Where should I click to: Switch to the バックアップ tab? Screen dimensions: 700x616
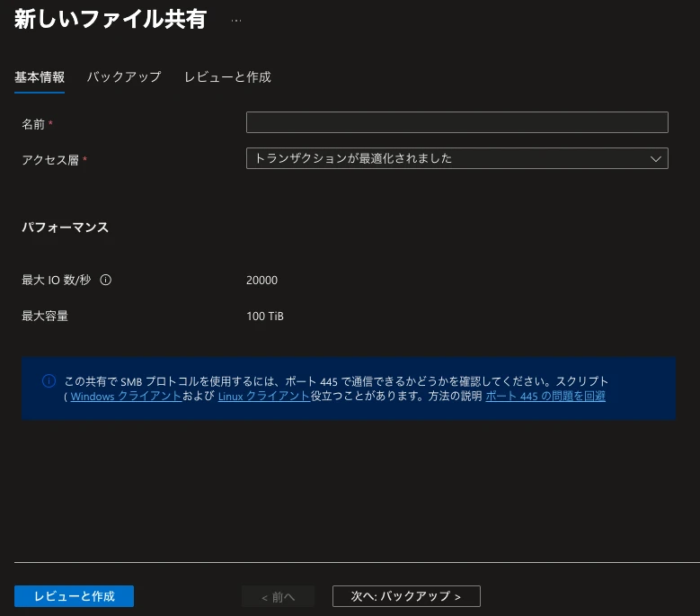(124, 76)
